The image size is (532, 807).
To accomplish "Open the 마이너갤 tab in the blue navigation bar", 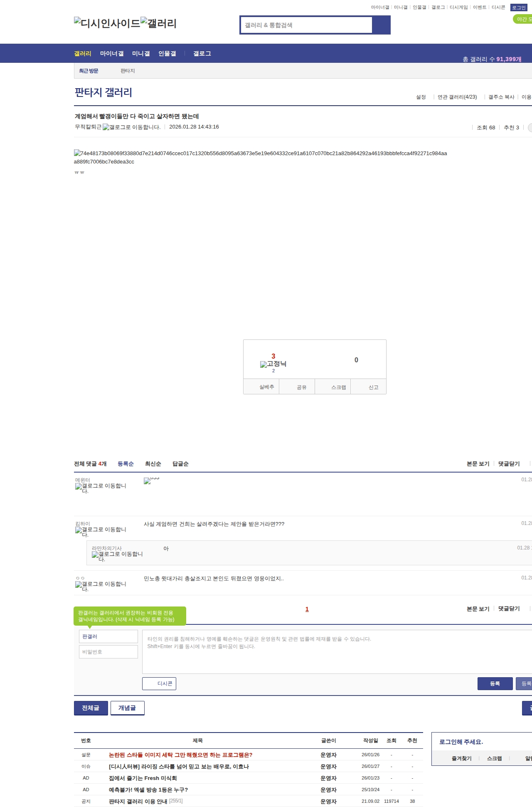I will pyautogui.click(x=112, y=53).
